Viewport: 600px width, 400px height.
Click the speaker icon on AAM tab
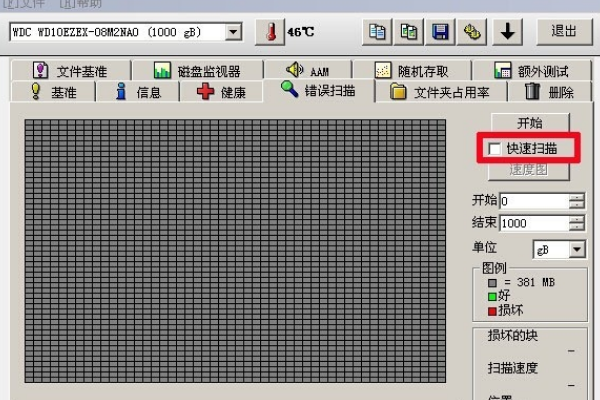pos(294,69)
